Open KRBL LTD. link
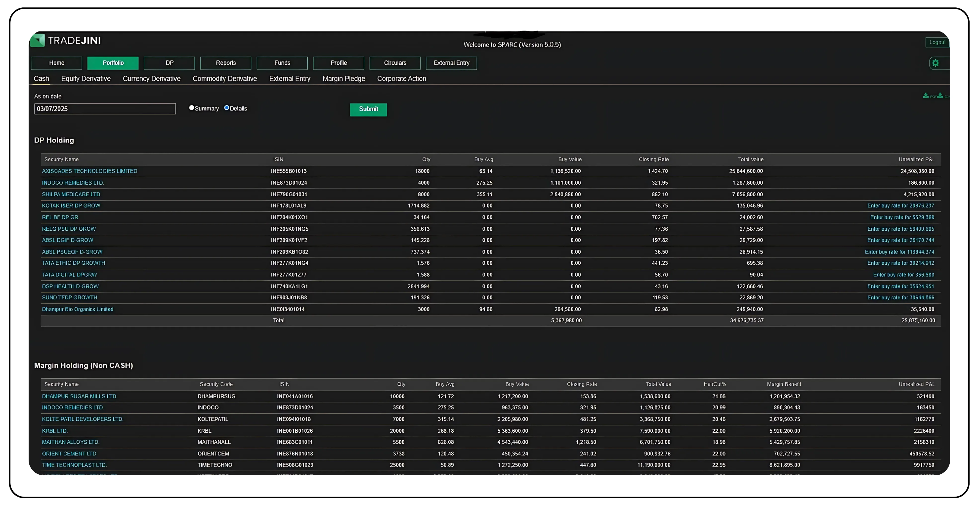980x509 pixels. [55, 431]
